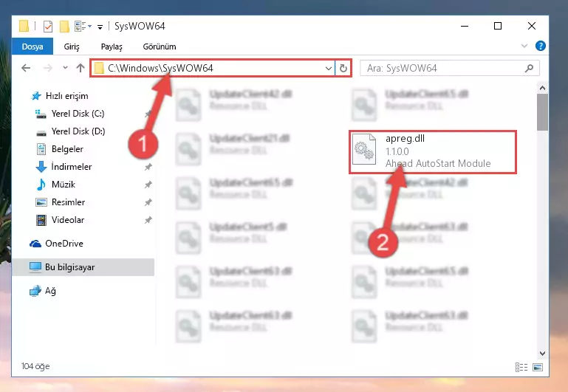The width and height of the screenshot is (568, 392).
Task: Select Bu bilgisayar in navigation pane
Action: tap(83, 267)
